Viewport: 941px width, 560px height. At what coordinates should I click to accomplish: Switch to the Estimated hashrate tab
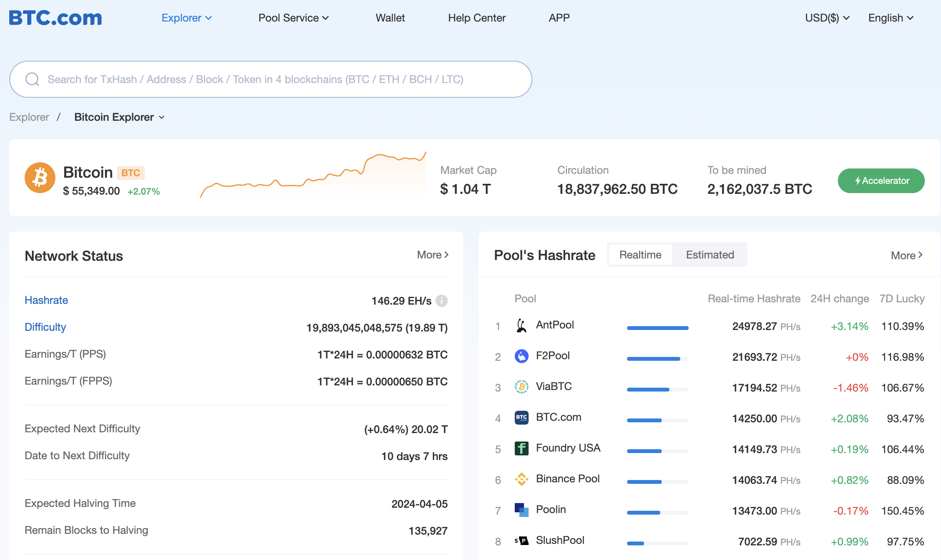tap(710, 255)
